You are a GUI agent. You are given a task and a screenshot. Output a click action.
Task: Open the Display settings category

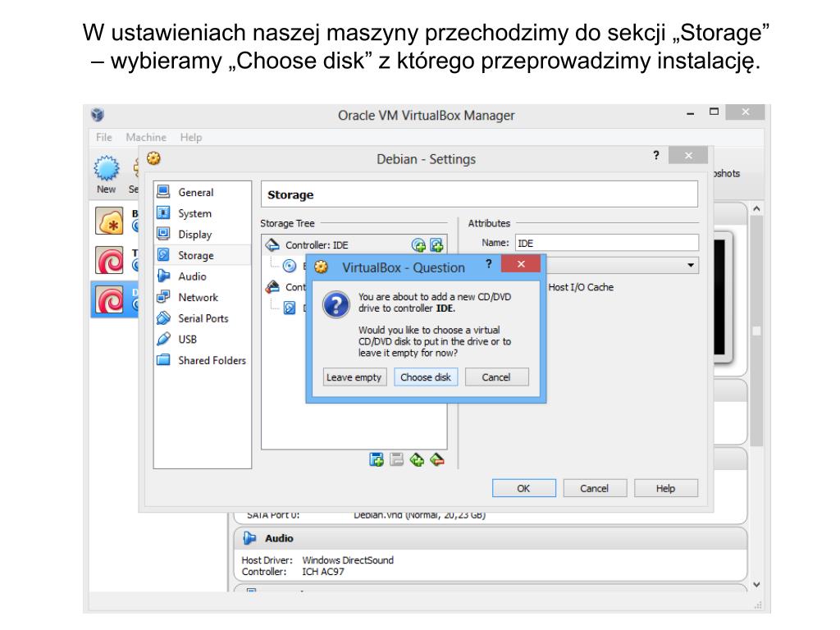coord(202,234)
